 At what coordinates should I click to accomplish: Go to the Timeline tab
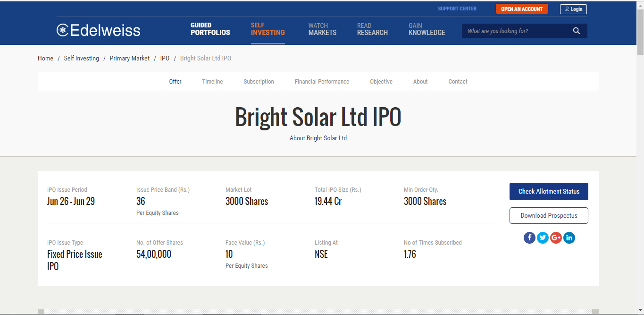(212, 82)
